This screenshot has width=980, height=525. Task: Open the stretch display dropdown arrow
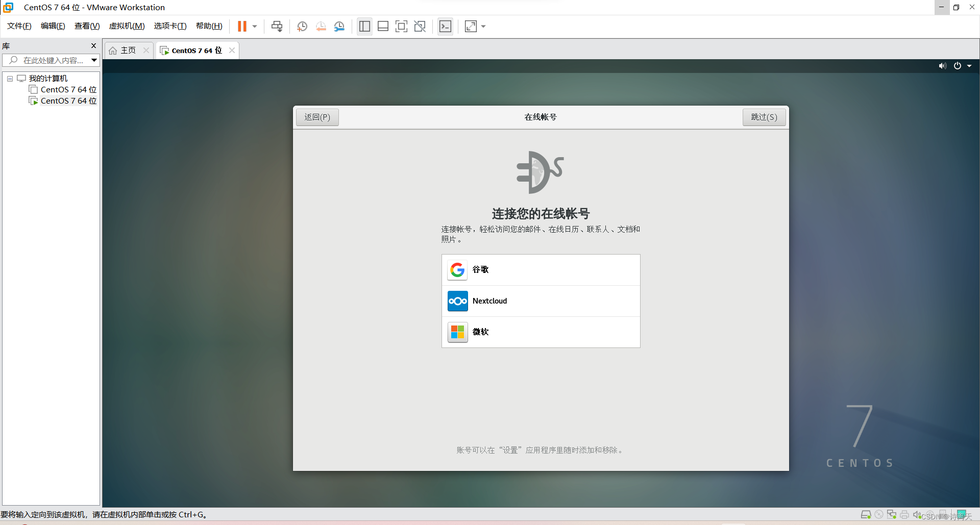483,27
